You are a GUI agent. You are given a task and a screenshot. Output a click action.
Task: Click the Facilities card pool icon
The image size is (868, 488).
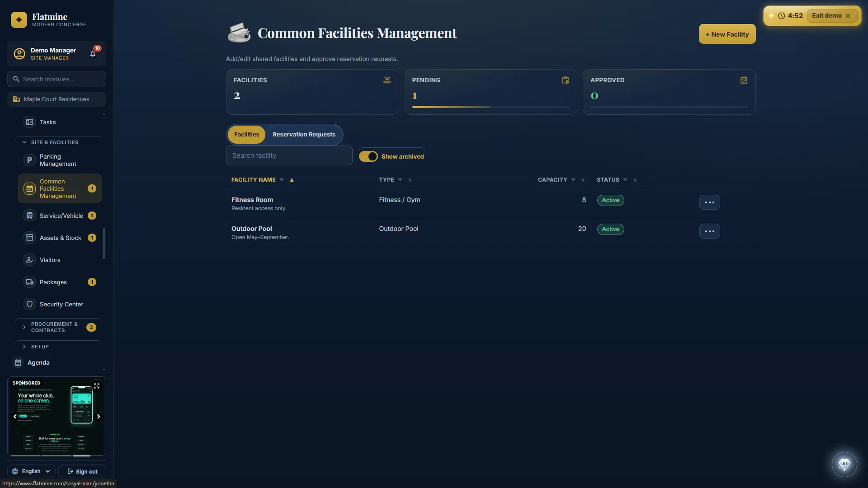point(387,80)
